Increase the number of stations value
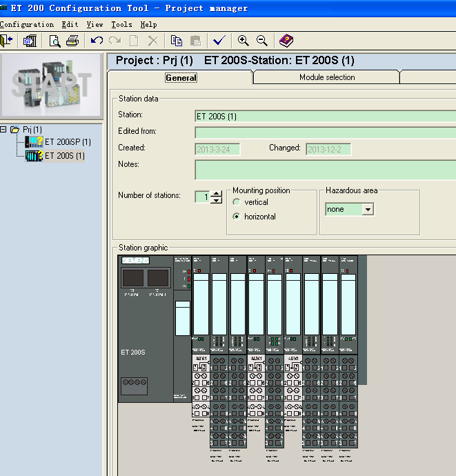Screen dimensions: 456x476 click(x=217, y=194)
